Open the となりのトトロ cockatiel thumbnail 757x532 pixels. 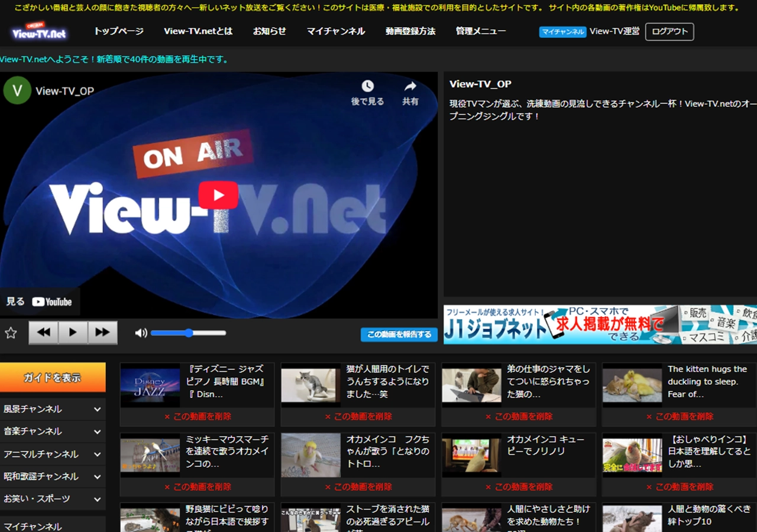point(311,456)
